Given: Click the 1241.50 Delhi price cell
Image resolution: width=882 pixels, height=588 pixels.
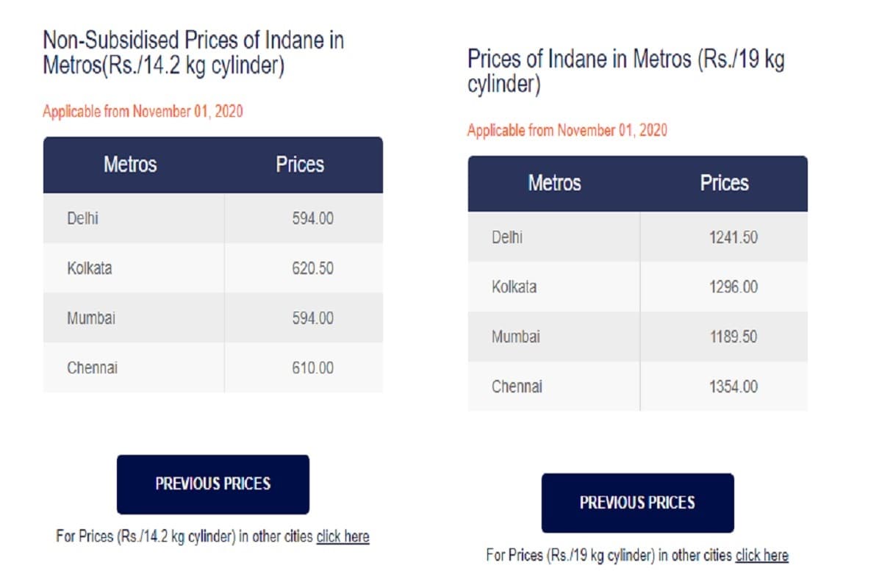Looking at the screenshot, I should click(724, 237).
